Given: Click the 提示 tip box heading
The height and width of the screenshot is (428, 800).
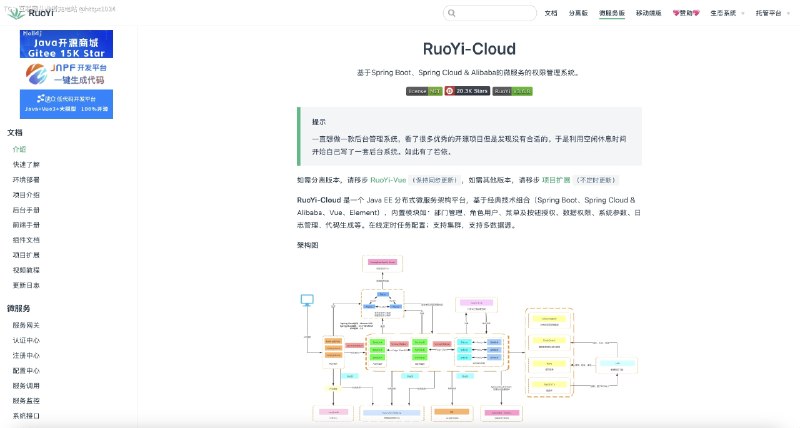Looking at the screenshot, I should pyautogui.click(x=319, y=122).
